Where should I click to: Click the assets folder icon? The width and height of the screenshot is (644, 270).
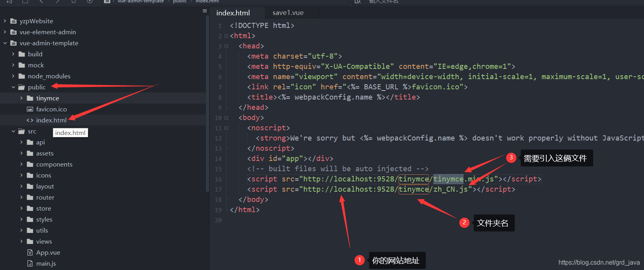click(30, 153)
